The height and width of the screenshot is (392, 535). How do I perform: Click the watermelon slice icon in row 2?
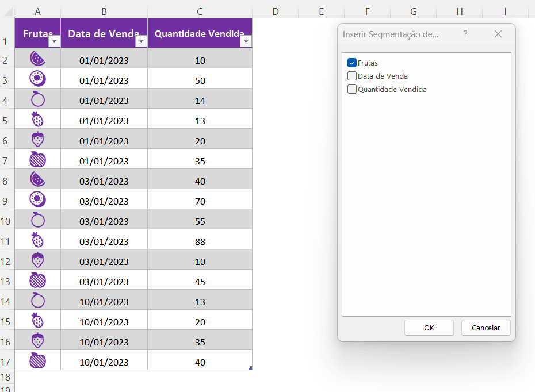coord(37,59)
